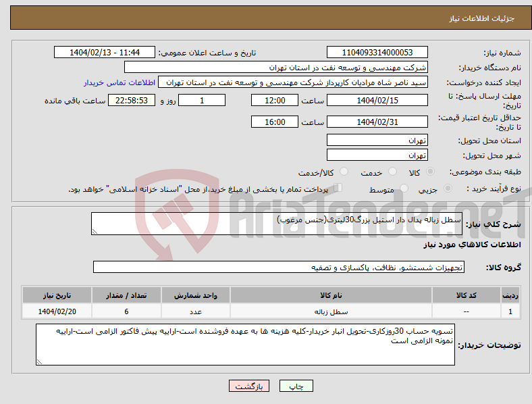Click the general need description text area
Screen dimensions: 532x404
click(277, 224)
